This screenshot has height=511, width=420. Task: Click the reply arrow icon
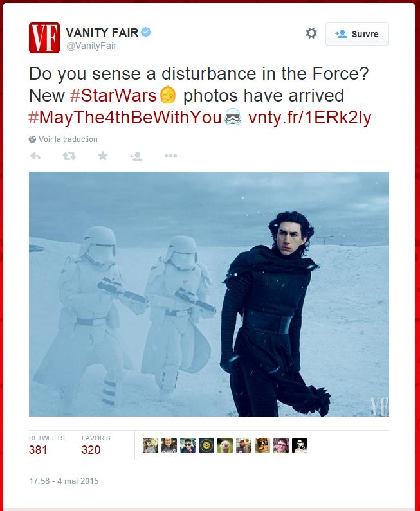coord(35,156)
